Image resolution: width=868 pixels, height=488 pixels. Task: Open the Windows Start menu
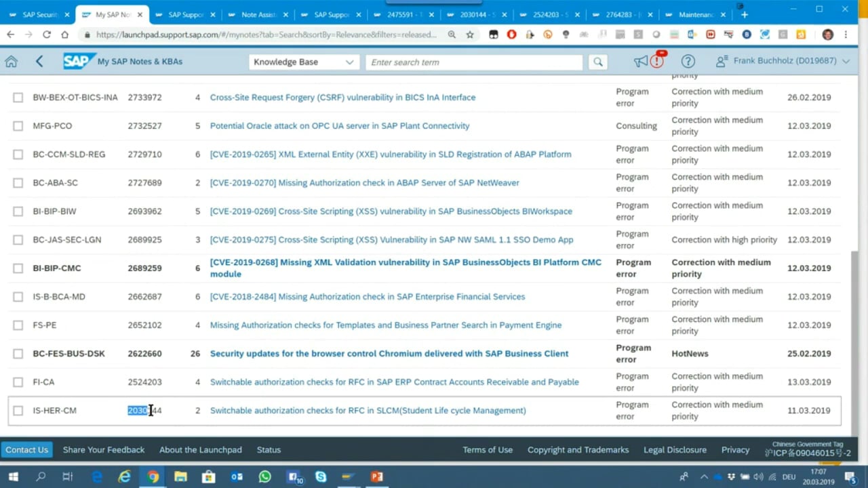point(13,476)
